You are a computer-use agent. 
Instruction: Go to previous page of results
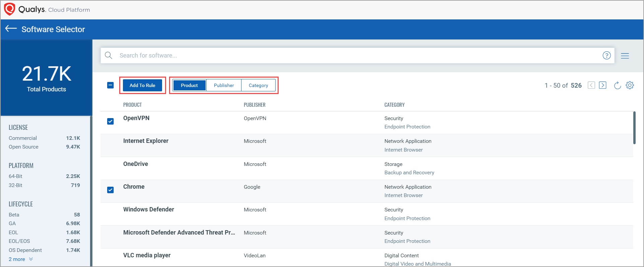pyautogui.click(x=591, y=85)
